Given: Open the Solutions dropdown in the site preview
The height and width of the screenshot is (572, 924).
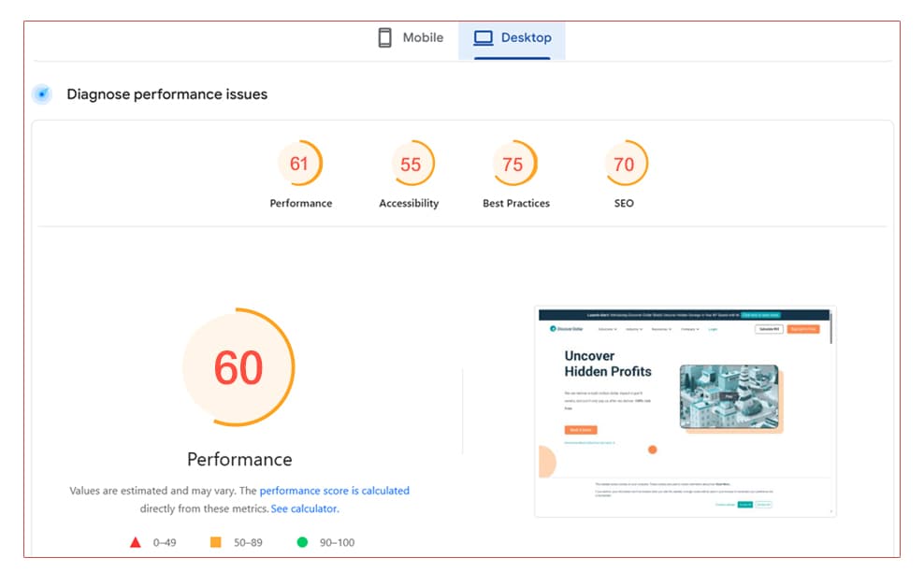Looking at the screenshot, I should [x=609, y=329].
